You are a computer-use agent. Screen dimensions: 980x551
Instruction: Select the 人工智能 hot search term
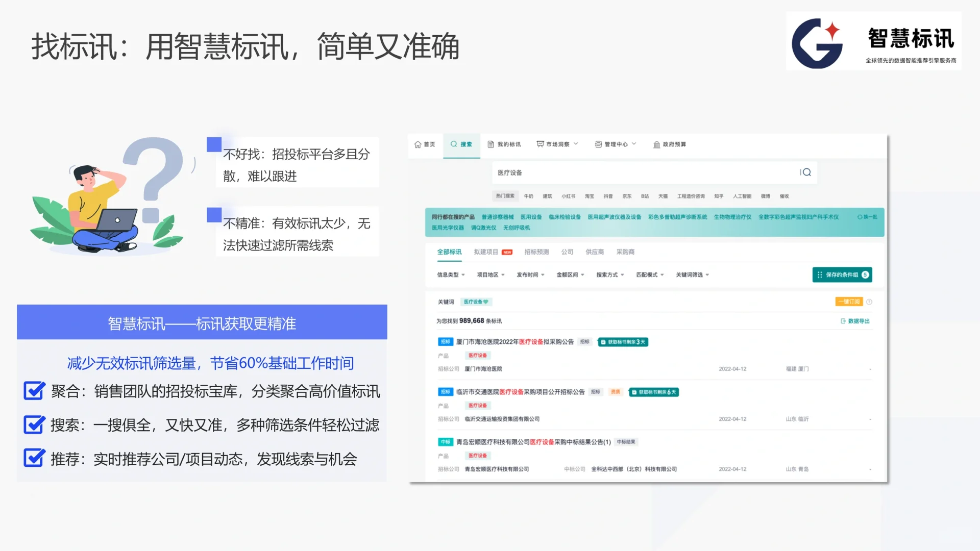[741, 196]
